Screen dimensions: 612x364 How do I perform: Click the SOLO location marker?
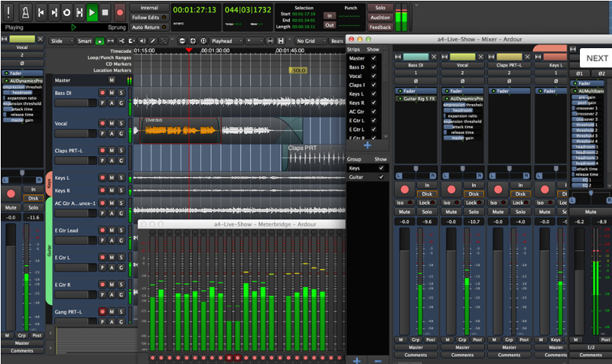(x=298, y=70)
